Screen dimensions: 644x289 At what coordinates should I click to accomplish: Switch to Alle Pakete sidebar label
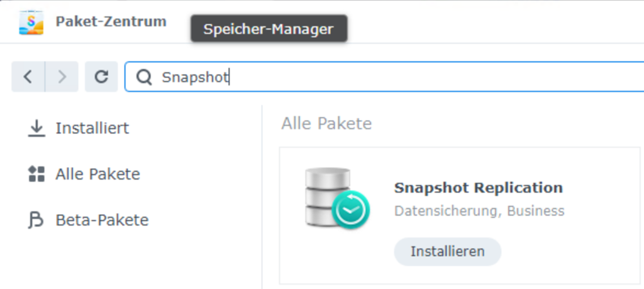(97, 174)
